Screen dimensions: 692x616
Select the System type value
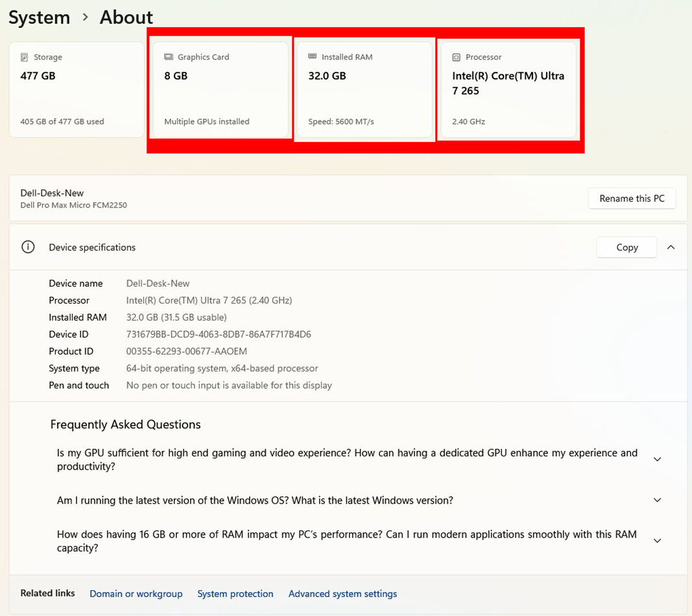[x=222, y=368]
